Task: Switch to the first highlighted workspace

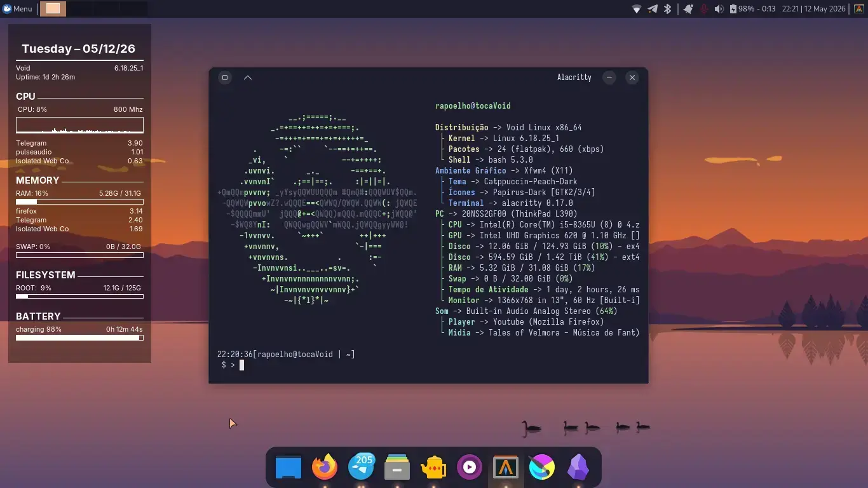Action: pyautogui.click(x=53, y=9)
